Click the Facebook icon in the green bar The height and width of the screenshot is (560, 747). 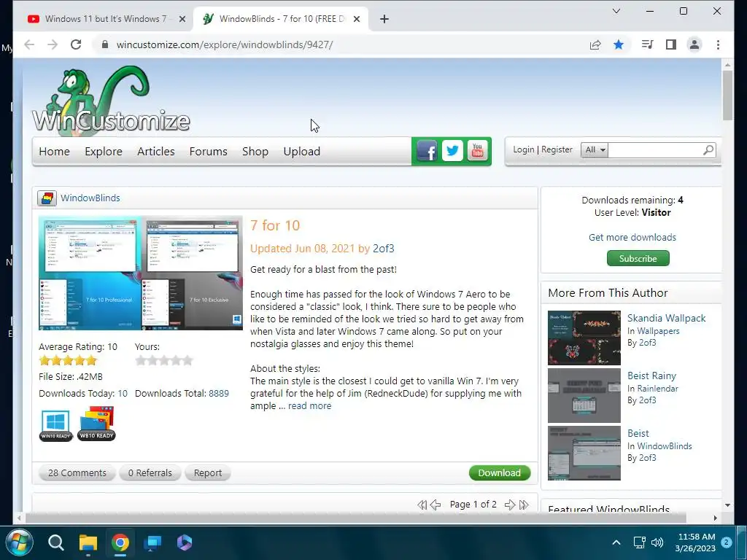[x=427, y=151]
